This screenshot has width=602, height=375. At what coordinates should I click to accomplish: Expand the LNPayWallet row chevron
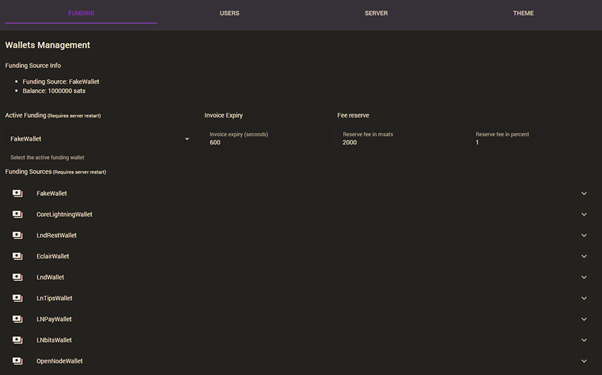584,319
